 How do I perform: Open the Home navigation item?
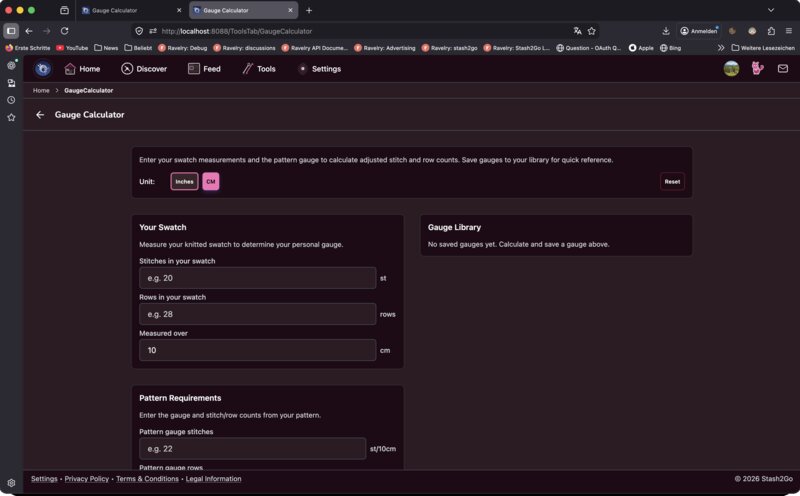click(x=82, y=69)
